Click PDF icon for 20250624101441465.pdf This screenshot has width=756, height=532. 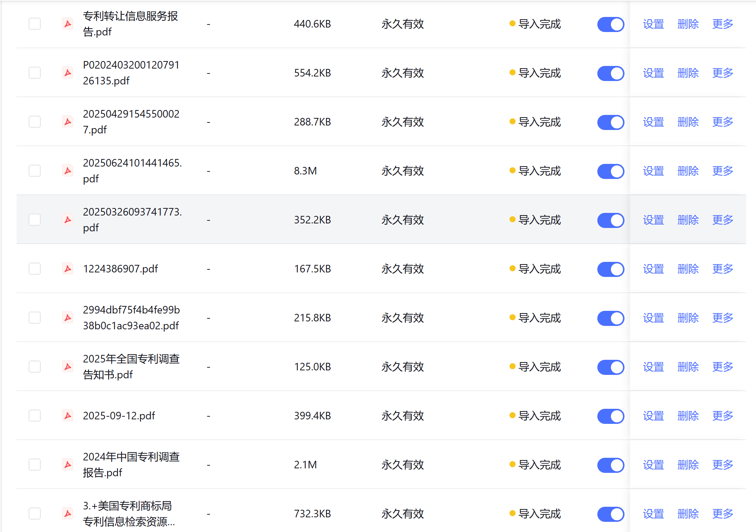pos(68,171)
